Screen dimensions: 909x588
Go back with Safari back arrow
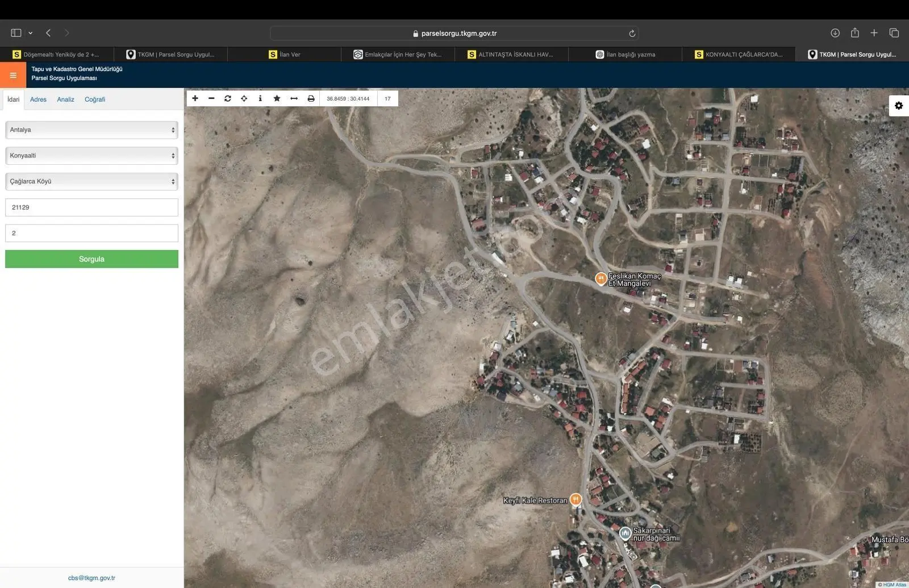click(48, 33)
